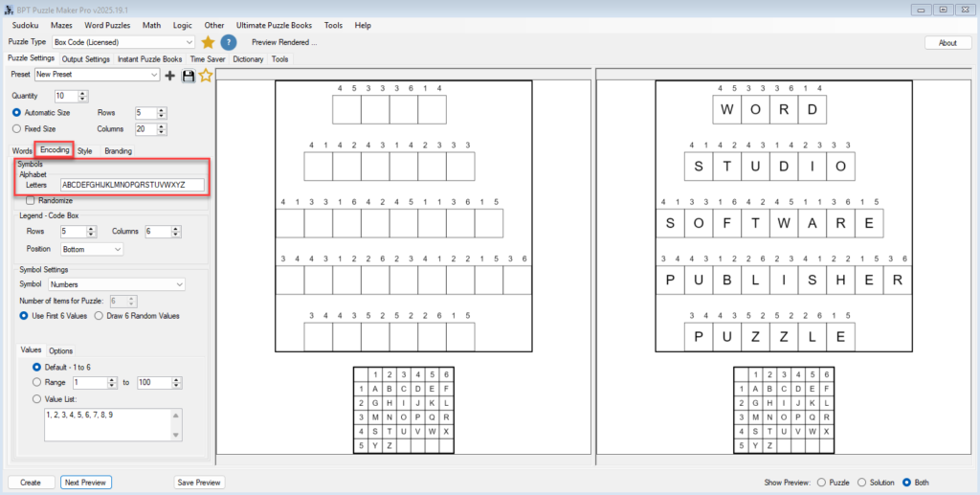Click the Save Preview button
Image resolution: width=980 pixels, height=495 pixels.
click(199, 483)
